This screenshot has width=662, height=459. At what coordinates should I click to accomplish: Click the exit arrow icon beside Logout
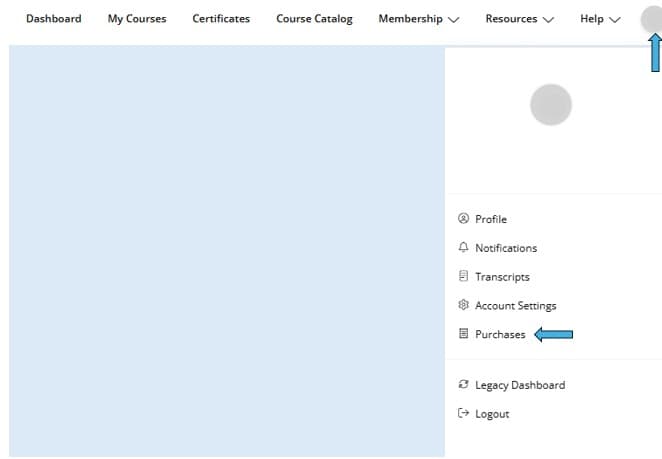tap(462, 414)
